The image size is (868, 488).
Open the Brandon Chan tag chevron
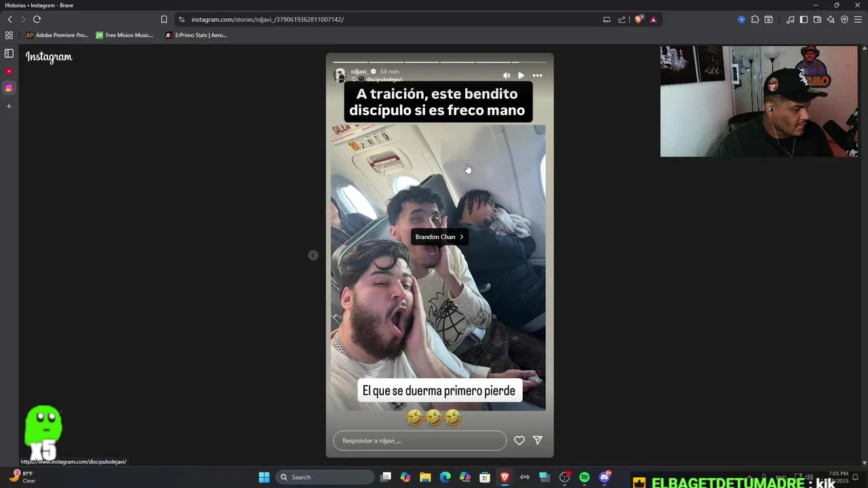461,237
